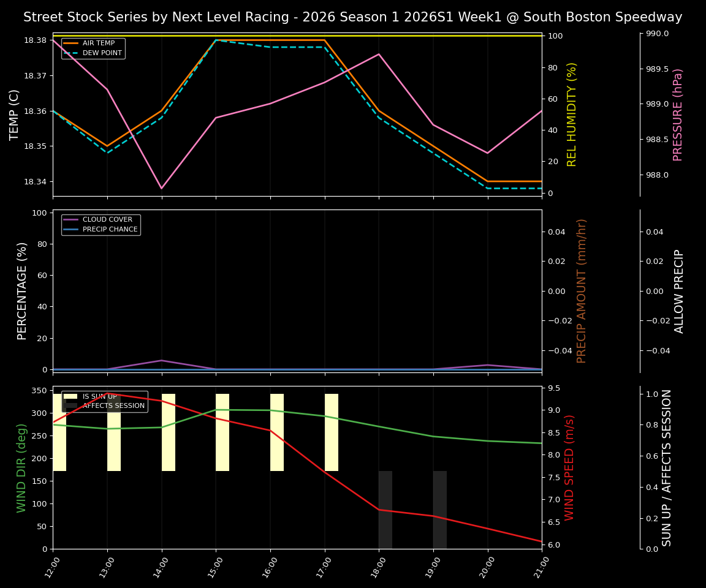The width and height of the screenshot is (706, 588).
Task: Click the ALLOW PRECIP axis label
Action: point(678,291)
